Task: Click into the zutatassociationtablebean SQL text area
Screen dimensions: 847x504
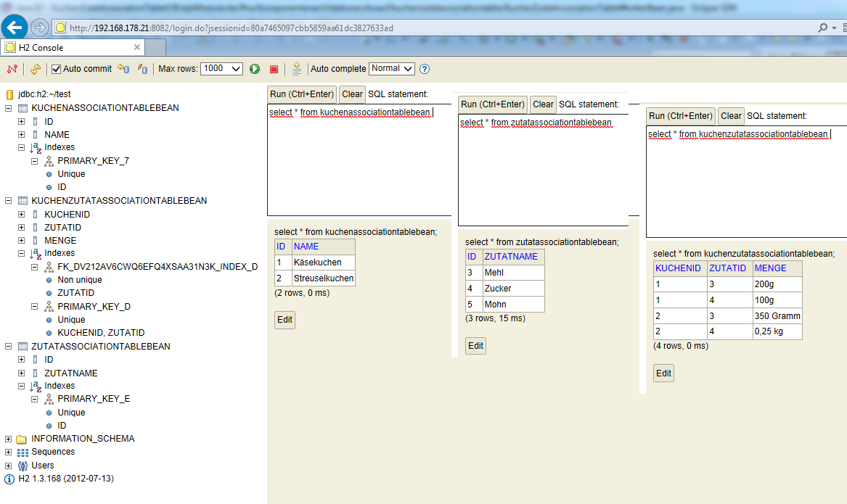Action: point(544,170)
